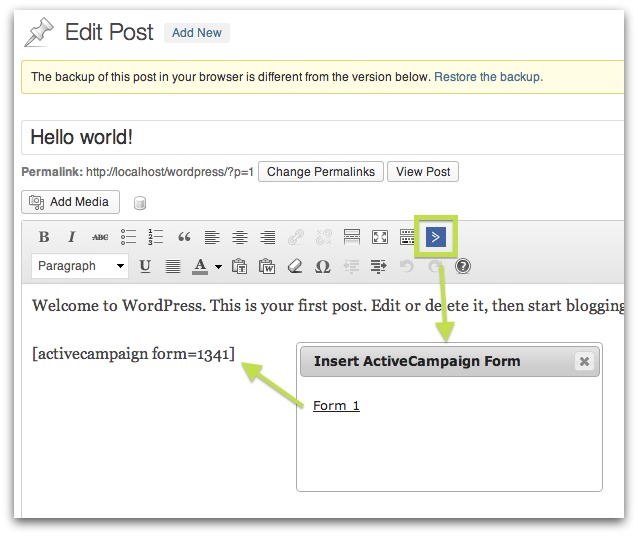Align text right
Screen dimensions: 638x536
point(268,237)
